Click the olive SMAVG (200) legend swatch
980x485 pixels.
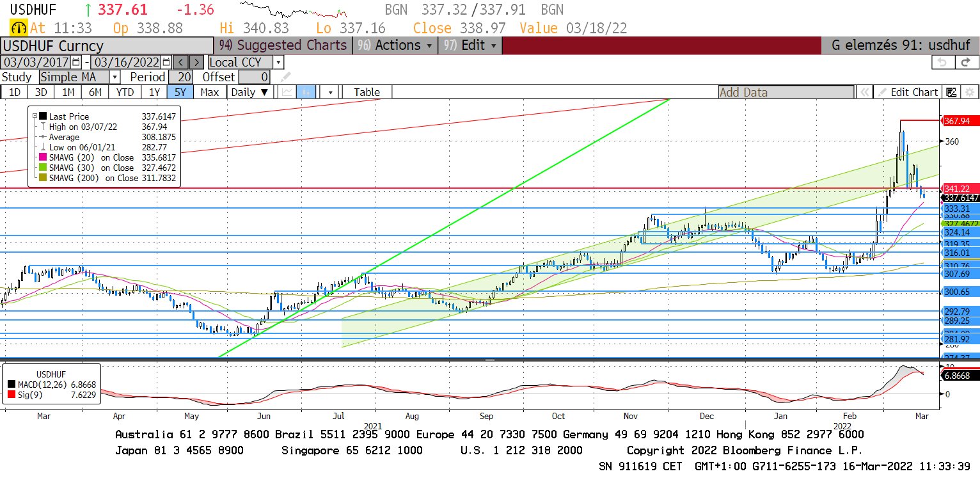coord(43,178)
